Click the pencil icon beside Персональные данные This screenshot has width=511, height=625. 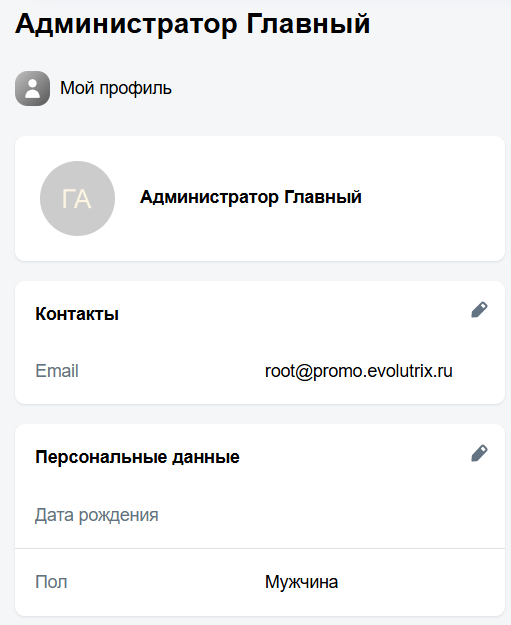[x=479, y=453]
